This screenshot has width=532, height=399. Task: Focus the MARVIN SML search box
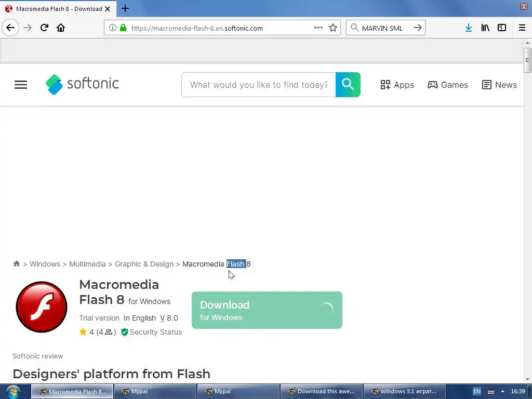coord(385,28)
